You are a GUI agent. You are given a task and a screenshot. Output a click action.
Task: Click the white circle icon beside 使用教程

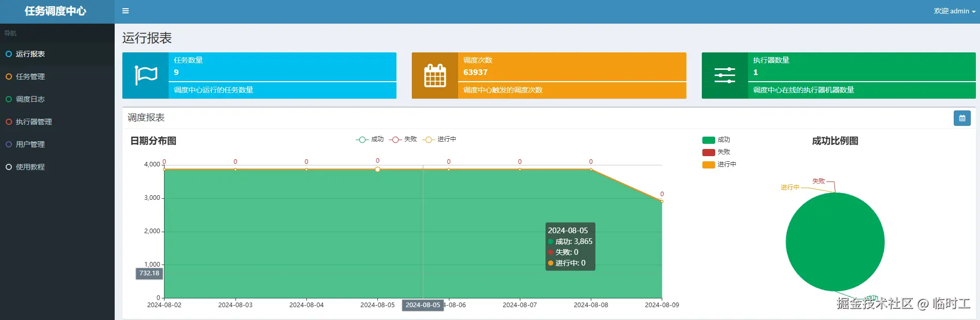point(9,167)
